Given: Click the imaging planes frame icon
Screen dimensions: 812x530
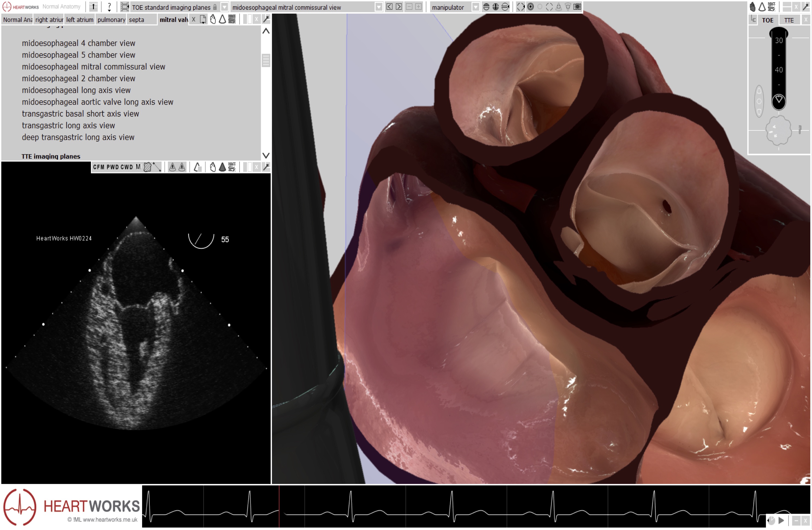Looking at the screenshot, I should coord(125,7).
